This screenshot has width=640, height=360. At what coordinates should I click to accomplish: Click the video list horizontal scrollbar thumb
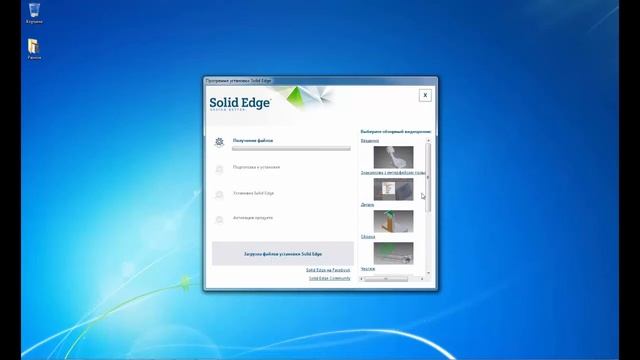[386, 279]
